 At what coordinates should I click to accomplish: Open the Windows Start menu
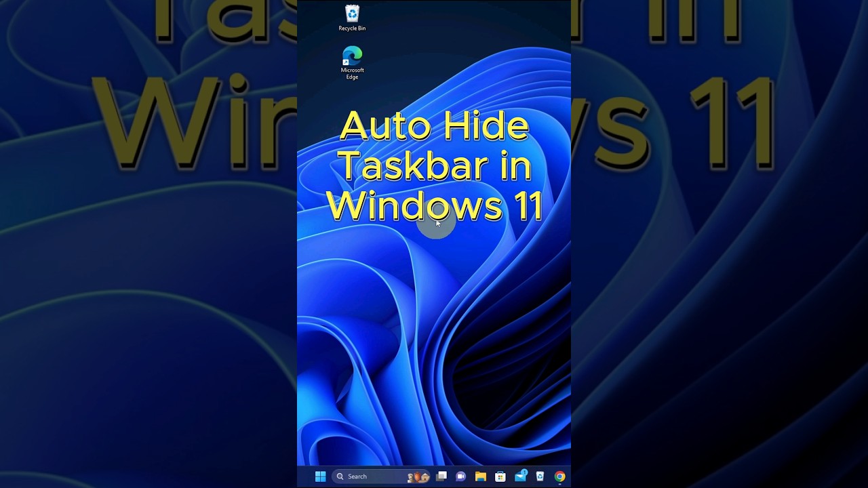(x=321, y=476)
